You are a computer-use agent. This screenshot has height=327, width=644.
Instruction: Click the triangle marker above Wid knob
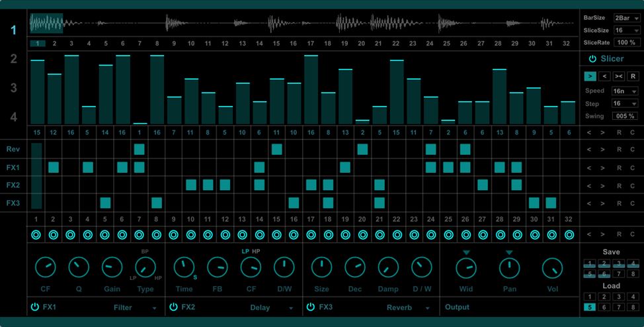466,253
